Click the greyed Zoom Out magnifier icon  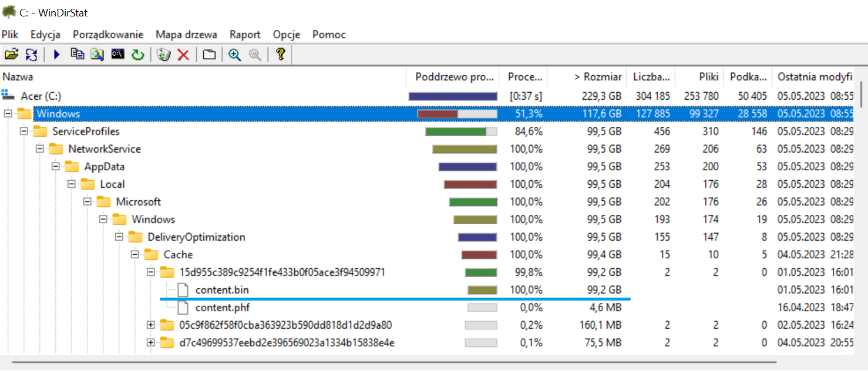(255, 55)
